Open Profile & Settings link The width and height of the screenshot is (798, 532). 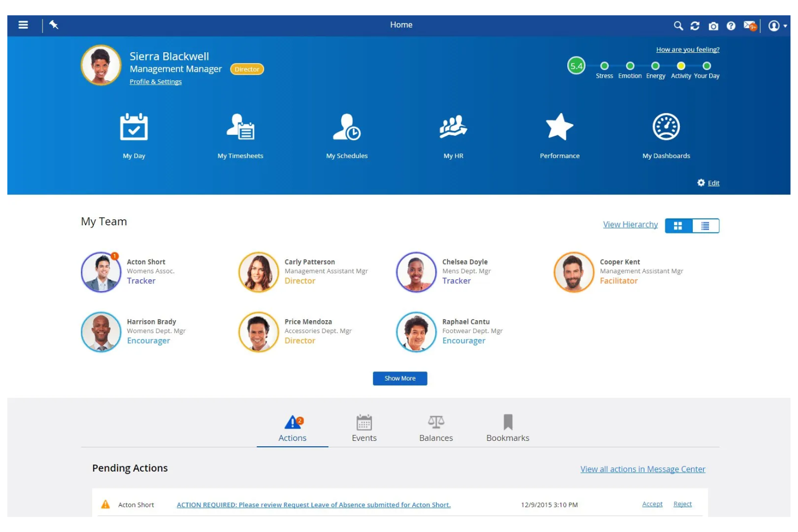[x=155, y=81]
